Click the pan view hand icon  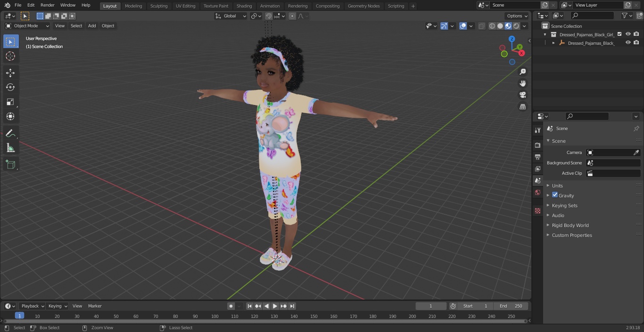tap(522, 83)
